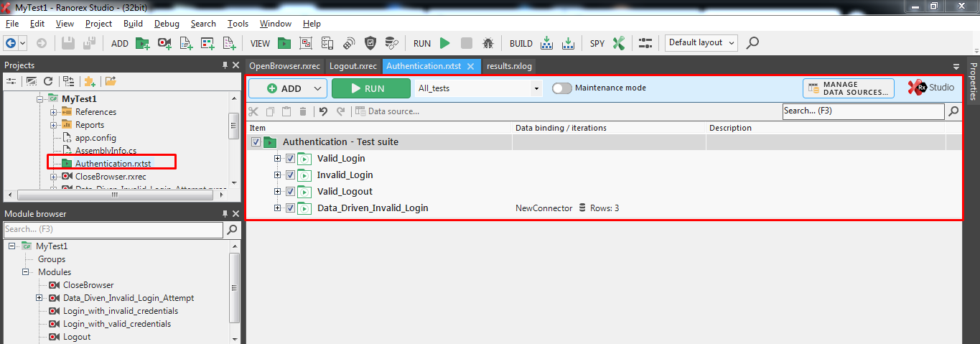Click Manage Data Sources button

(x=849, y=88)
